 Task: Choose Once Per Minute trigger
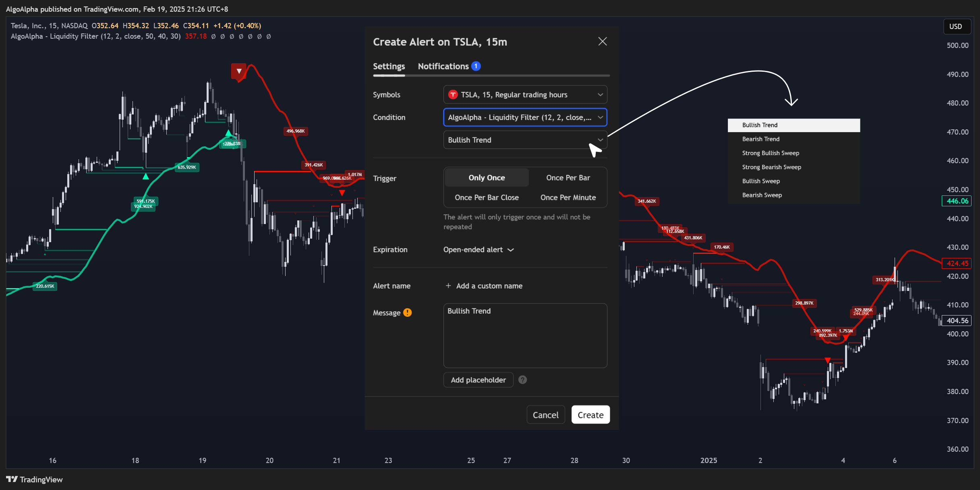[568, 197]
